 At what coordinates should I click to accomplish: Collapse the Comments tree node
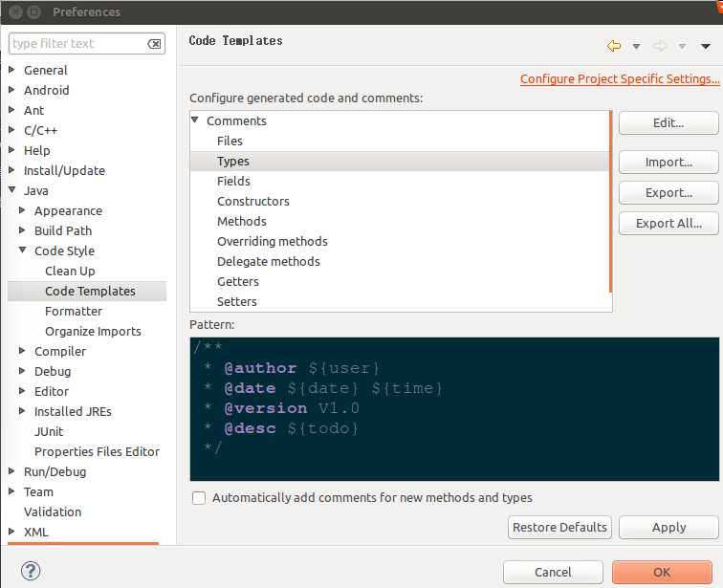click(x=195, y=120)
